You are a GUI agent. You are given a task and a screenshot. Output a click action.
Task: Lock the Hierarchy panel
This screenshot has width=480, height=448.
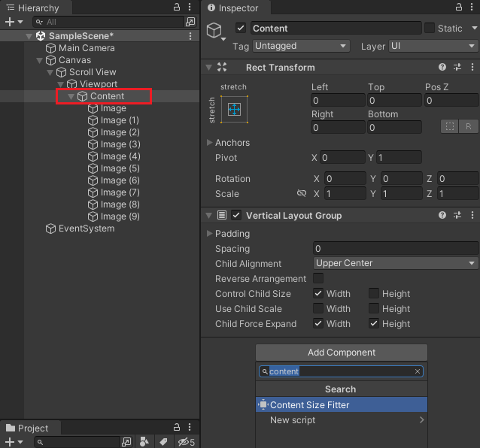pos(177,7)
